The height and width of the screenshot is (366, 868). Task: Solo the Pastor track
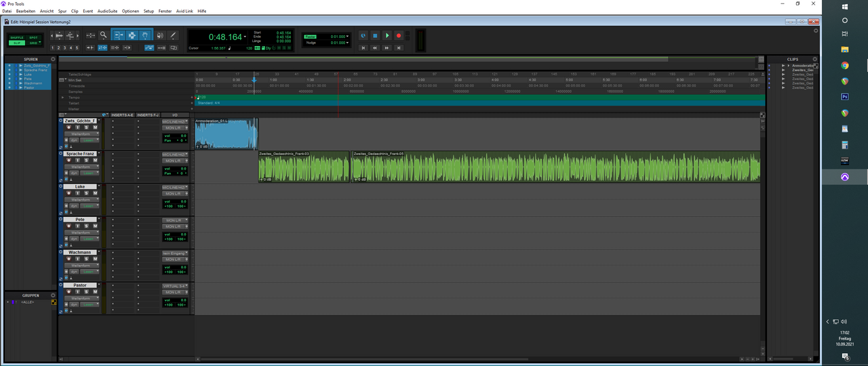[x=86, y=291]
